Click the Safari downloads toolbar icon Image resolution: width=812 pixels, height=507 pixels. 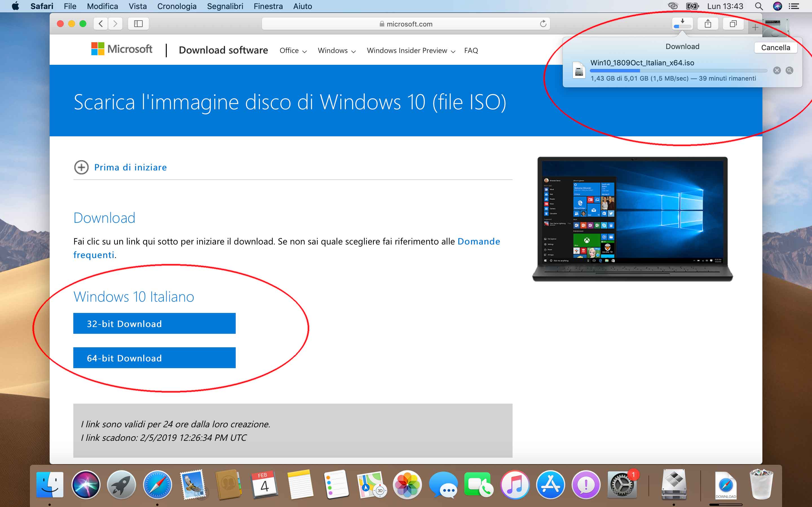pos(682,24)
